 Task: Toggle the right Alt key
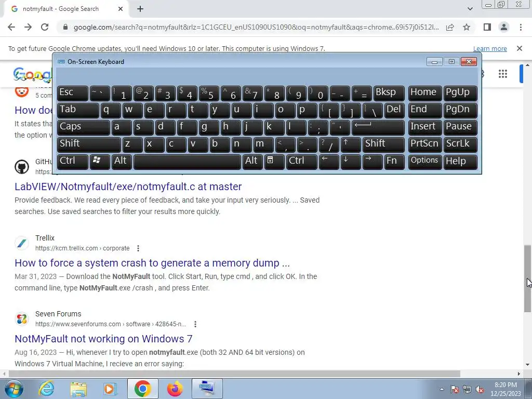pos(252,161)
